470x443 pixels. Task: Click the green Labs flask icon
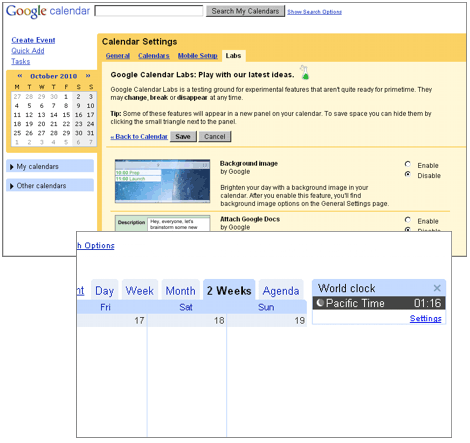(x=304, y=72)
